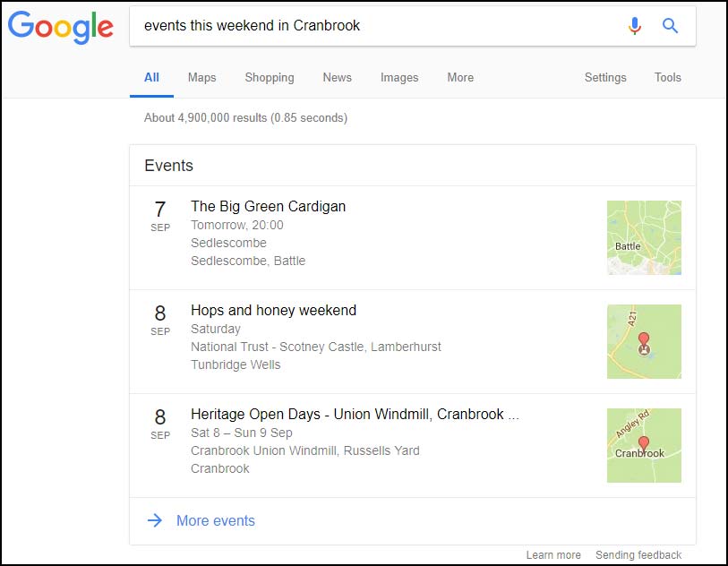The image size is (728, 566).
Task: Click the blue magnifying glass search icon
Action: point(670,26)
